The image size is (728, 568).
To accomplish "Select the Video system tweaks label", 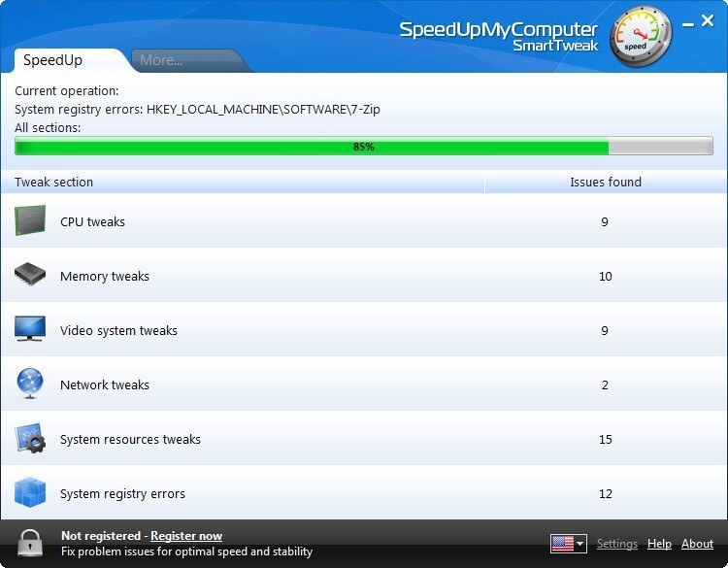I will tap(118, 331).
